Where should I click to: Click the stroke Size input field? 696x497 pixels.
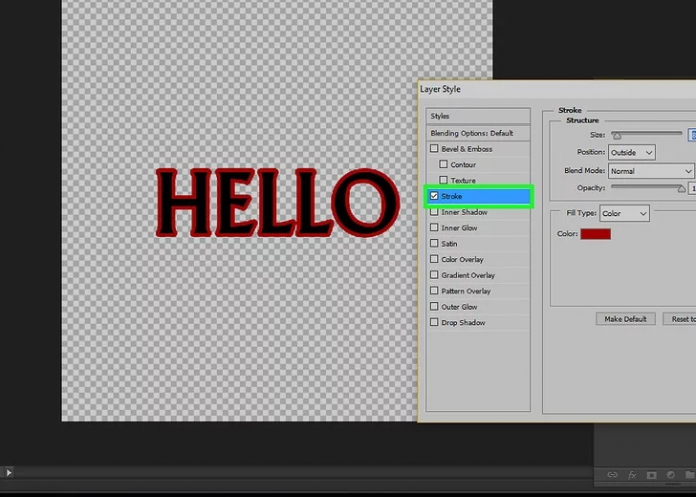click(692, 134)
